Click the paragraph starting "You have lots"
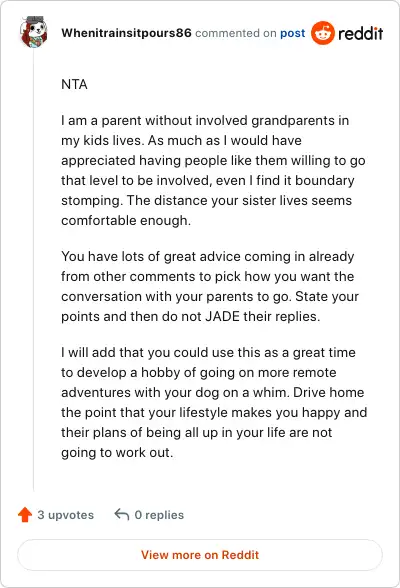Image resolution: width=400 pixels, height=588 pixels. tap(210, 286)
